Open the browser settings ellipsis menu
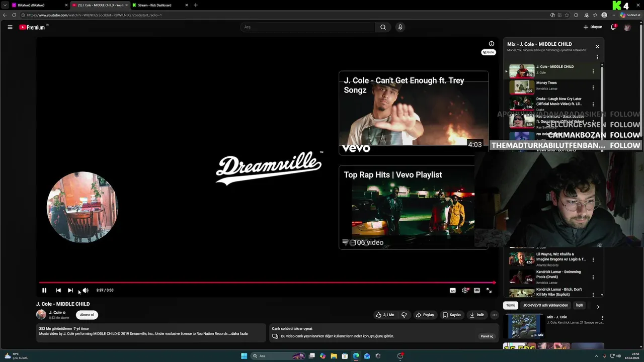 613,15
